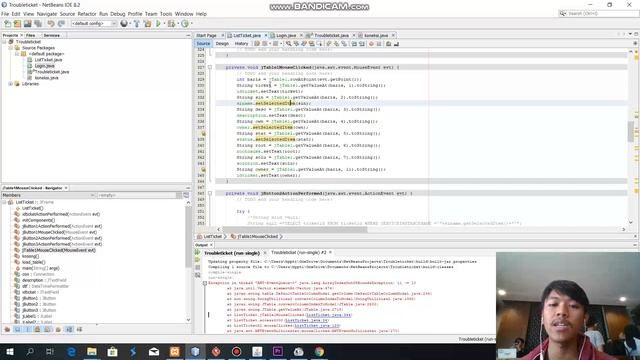Switch to the Services panel tab
This screenshot has width=640, height=360.
pos(52,36)
